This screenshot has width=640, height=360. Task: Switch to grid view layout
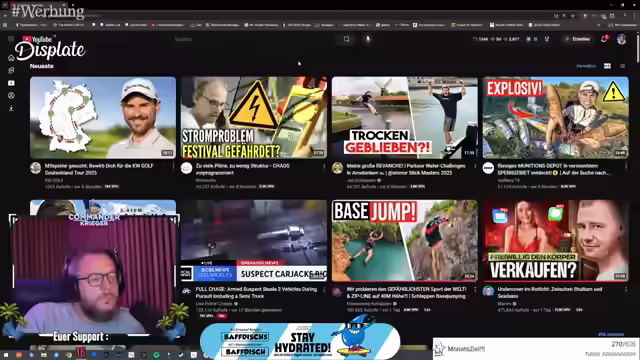(x=607, y=66)
